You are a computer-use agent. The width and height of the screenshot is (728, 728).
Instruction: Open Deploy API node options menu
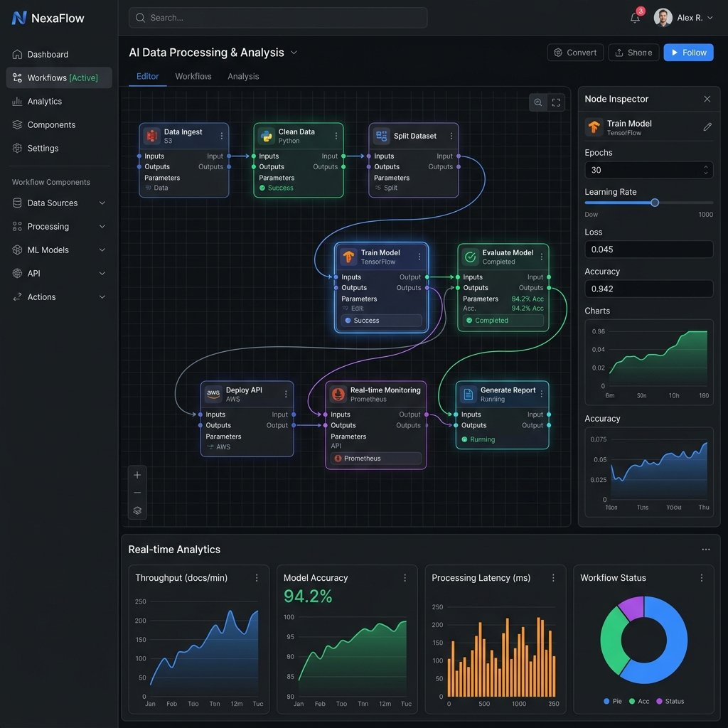[x=286, y=394]
